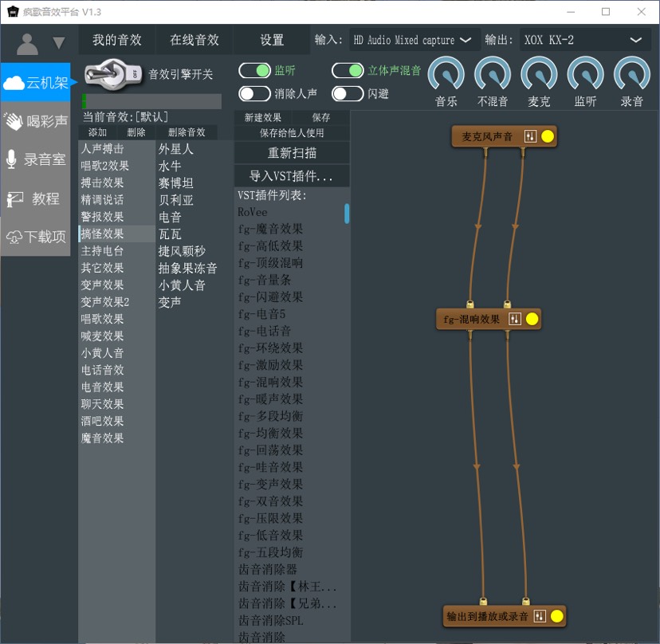Image resolution: width=660 pixels, height=644 pixels.
Task: Enable the 闪避 ducking switch
Action: pos(348,93)
